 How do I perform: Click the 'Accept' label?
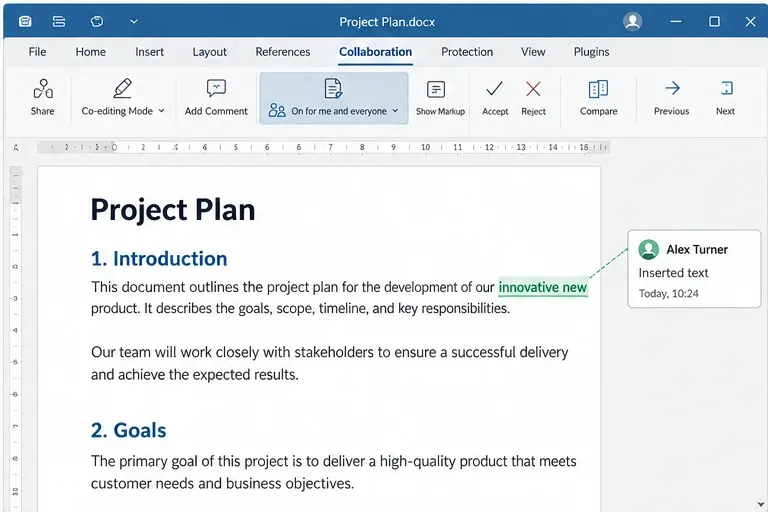pyautogui.click(x=495, y=111)
